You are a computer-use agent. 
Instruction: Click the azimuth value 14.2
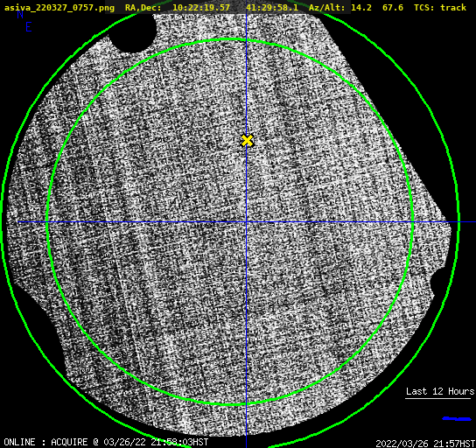click(x=361, y=8)
